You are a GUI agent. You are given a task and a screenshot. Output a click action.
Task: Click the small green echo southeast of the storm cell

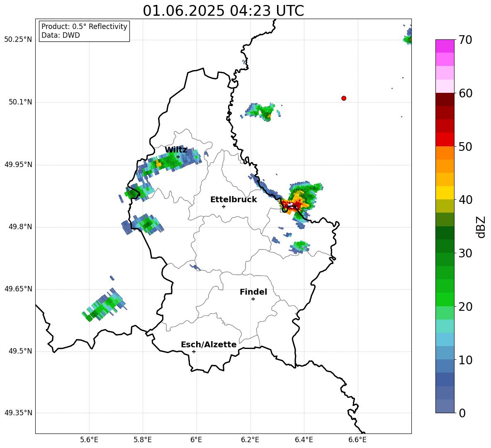pos(300,247)
